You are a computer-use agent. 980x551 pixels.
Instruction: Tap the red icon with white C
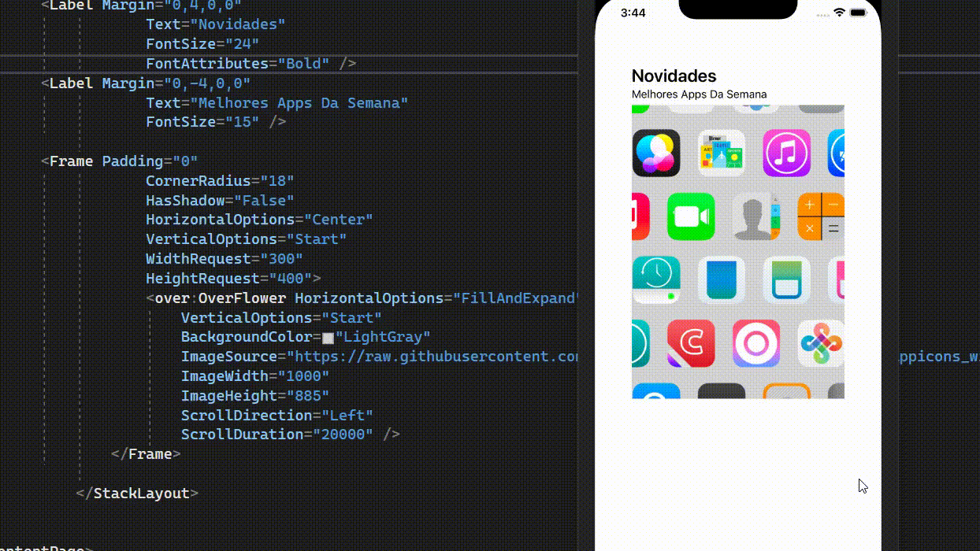click(x=691, y=343)
